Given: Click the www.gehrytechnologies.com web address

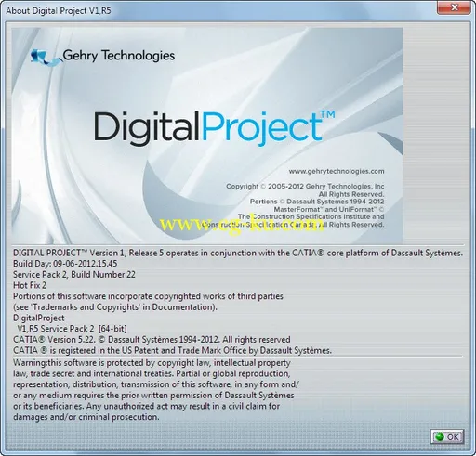Looking at the screenshot, I should coord(337,171).
